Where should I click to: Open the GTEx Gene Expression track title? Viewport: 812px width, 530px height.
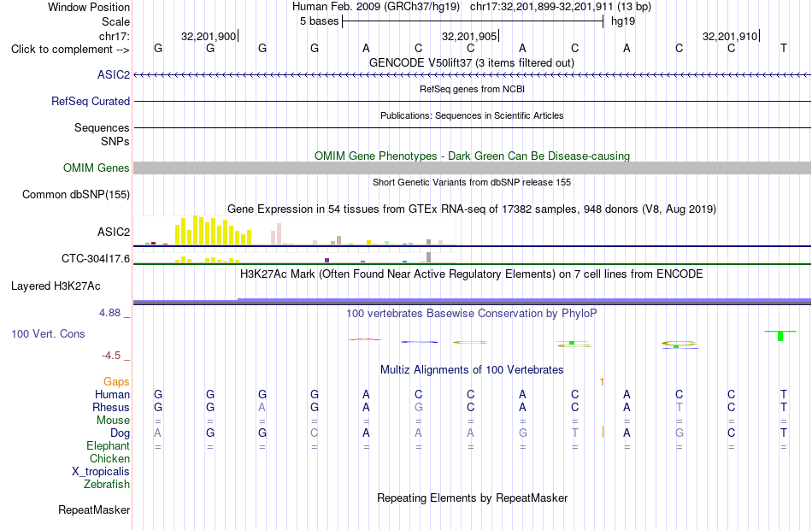[x=472, y=209]
